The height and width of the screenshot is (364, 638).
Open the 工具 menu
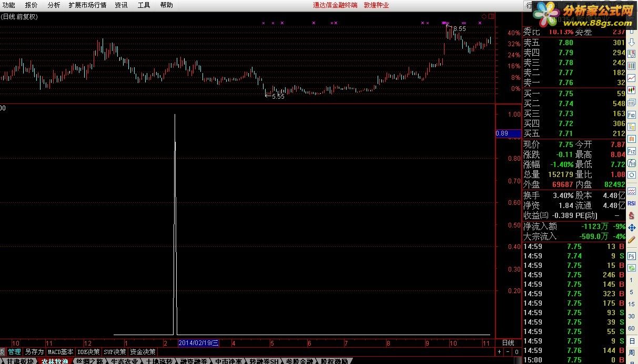144,5
